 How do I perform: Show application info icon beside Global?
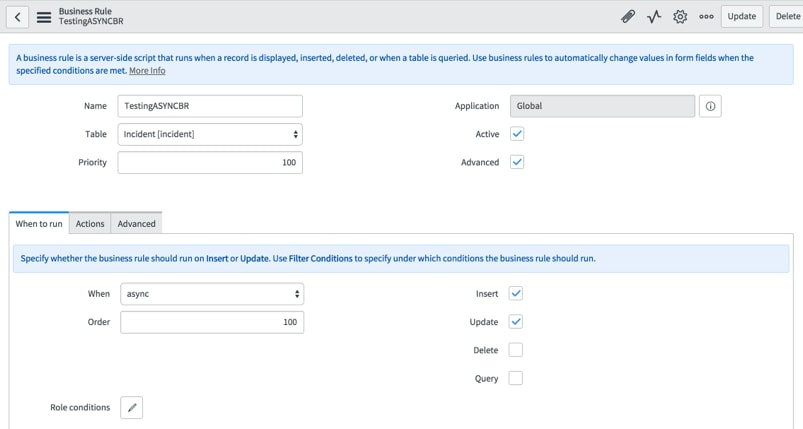[x=710, y=106]
